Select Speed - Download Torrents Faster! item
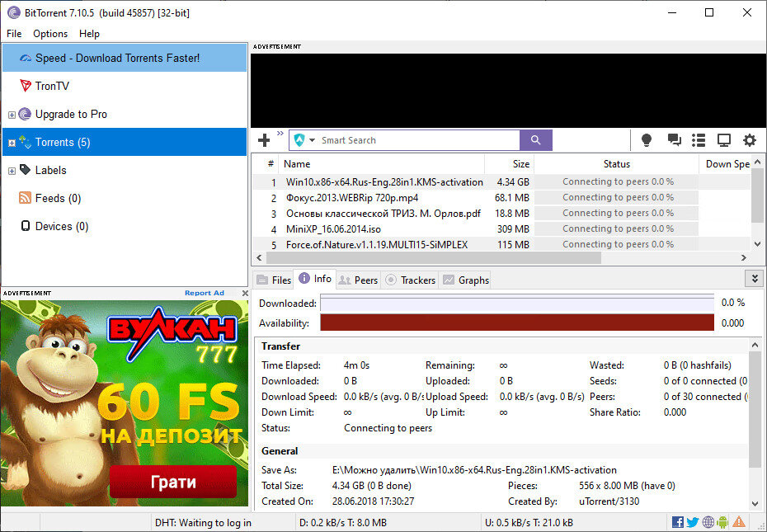This screenshot has width=767, height=532. [x=125, y=59]
